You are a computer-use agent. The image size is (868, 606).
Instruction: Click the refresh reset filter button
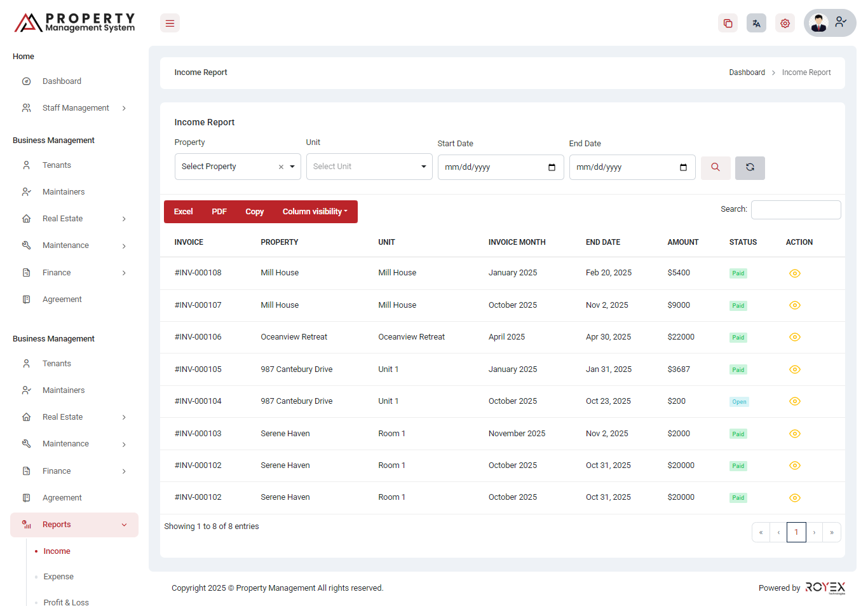click(x=750, y=168)
